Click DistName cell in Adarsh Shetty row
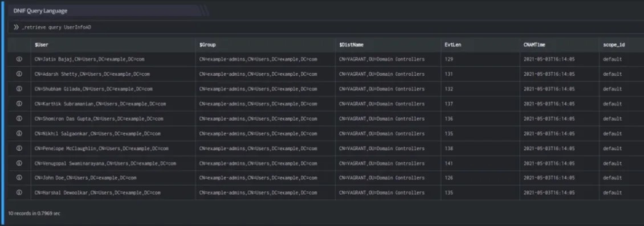The width and height of the screenshot is (644, 226). pyautogui.click(x=388, y=74)
